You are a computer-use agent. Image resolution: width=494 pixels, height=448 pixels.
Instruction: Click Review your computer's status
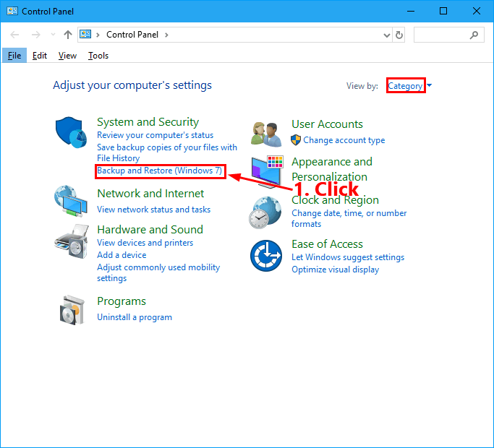tap(155, 135)
